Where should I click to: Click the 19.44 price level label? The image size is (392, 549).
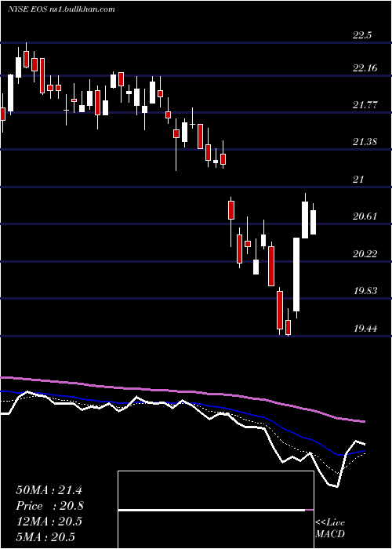pos(365,328)
